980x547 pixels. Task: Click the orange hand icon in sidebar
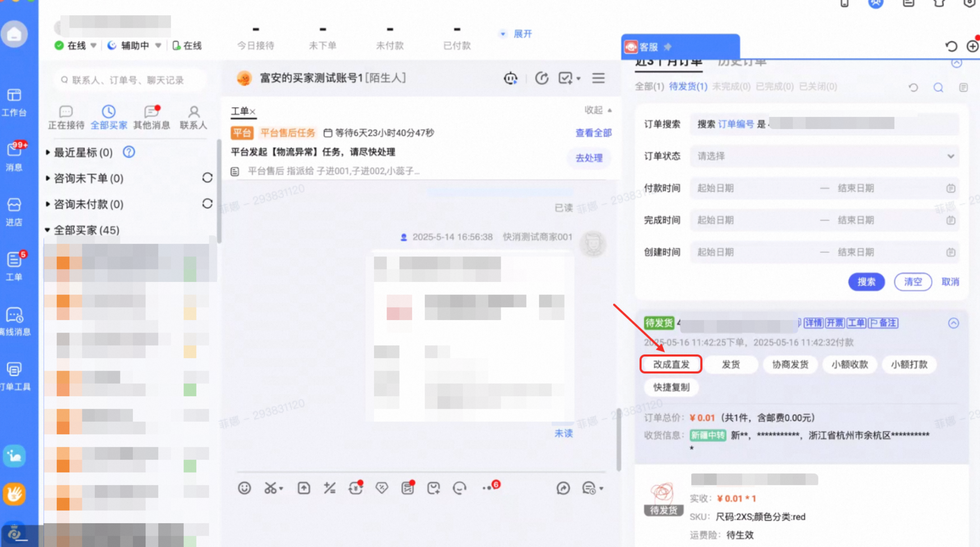[x=14, y=494]
